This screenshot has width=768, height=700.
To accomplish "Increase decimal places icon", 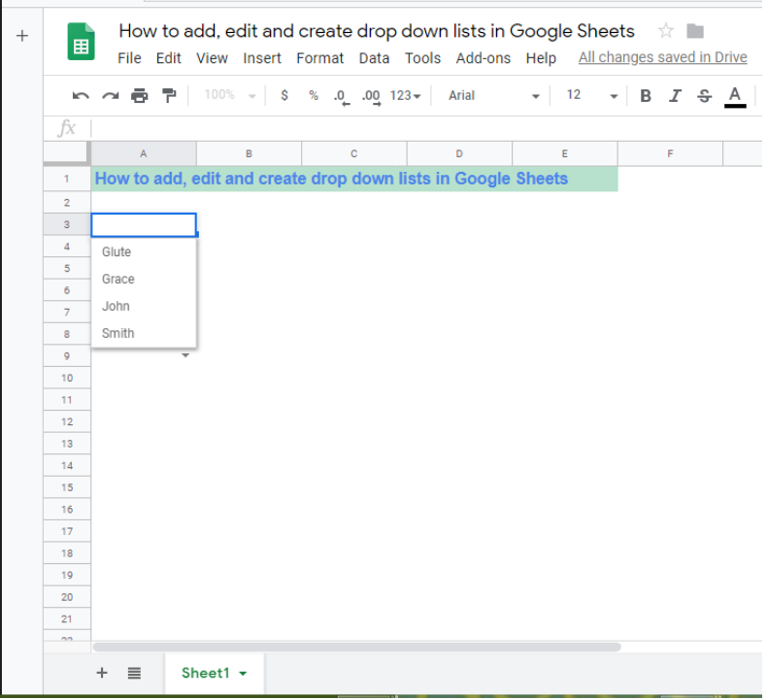I will 371,96.
